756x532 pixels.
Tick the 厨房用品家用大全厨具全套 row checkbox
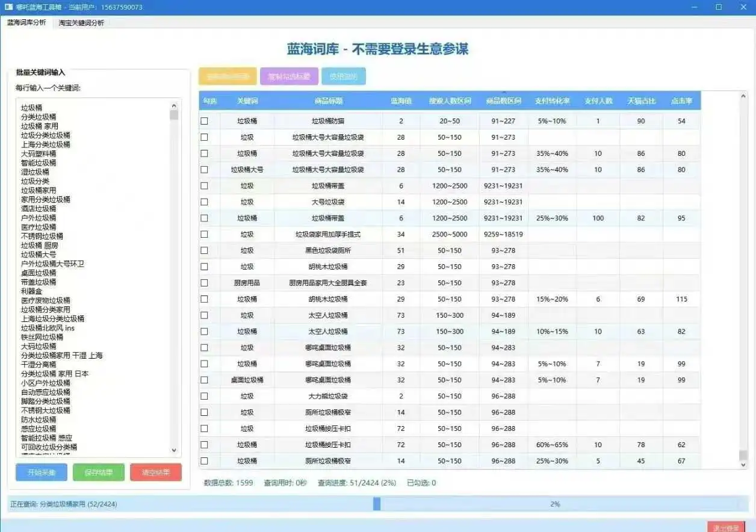coord(204,283)
